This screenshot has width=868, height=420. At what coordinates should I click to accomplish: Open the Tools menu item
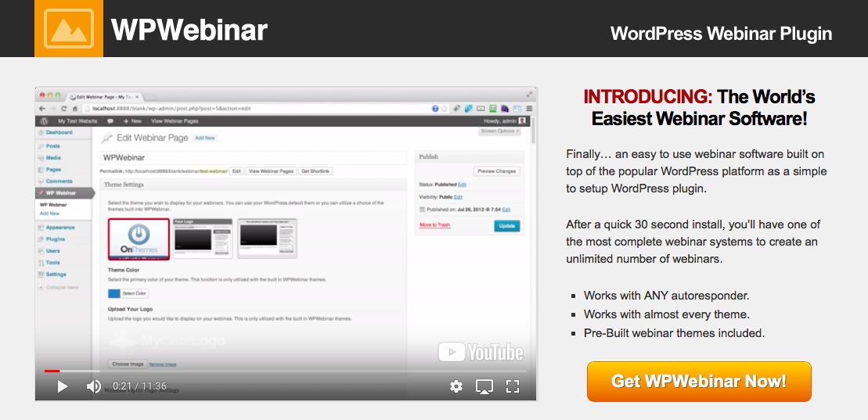[x=53, y=263]
